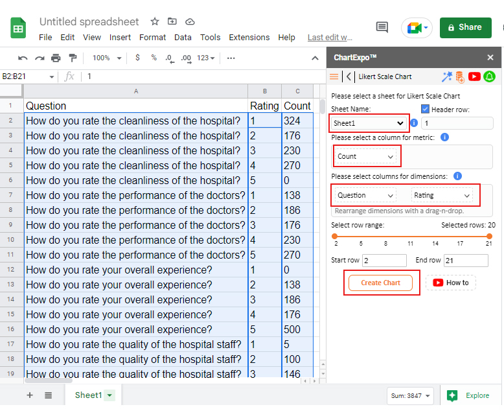Click the Create Chart button
Screen dimensions: 504x420
pos(380,283)
